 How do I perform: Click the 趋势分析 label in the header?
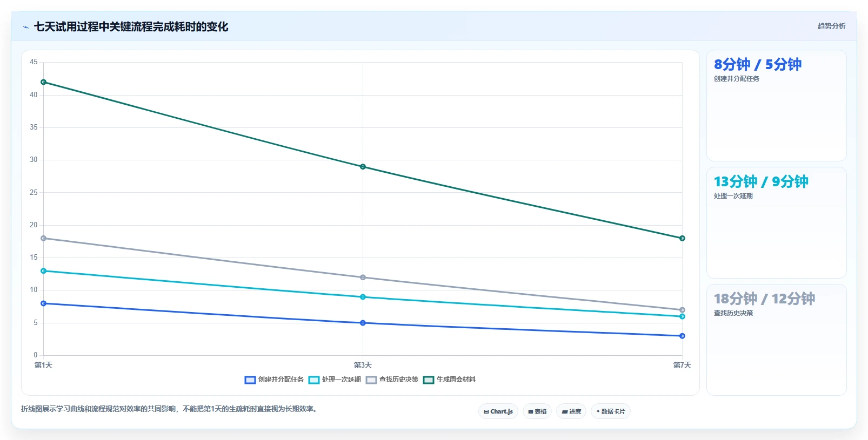831,26
